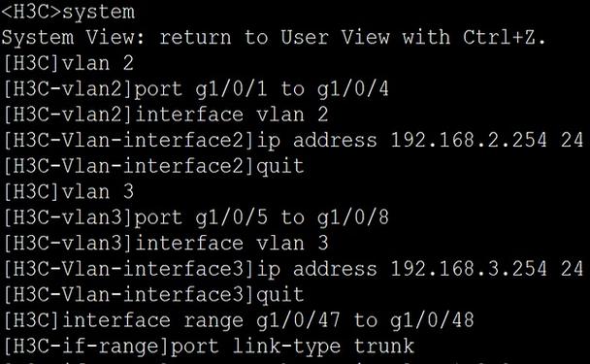Click 'port link-type trunk' command
The image size is (590, 364).
[292, 347]
